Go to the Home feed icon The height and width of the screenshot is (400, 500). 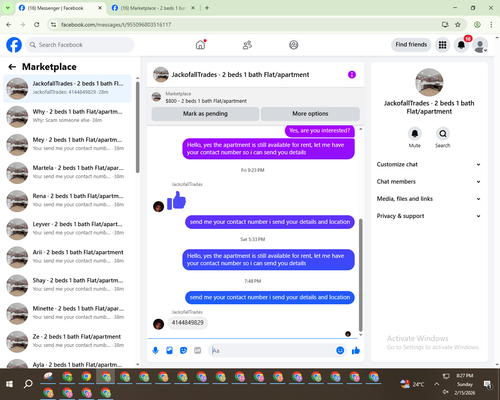click(200, 45)
